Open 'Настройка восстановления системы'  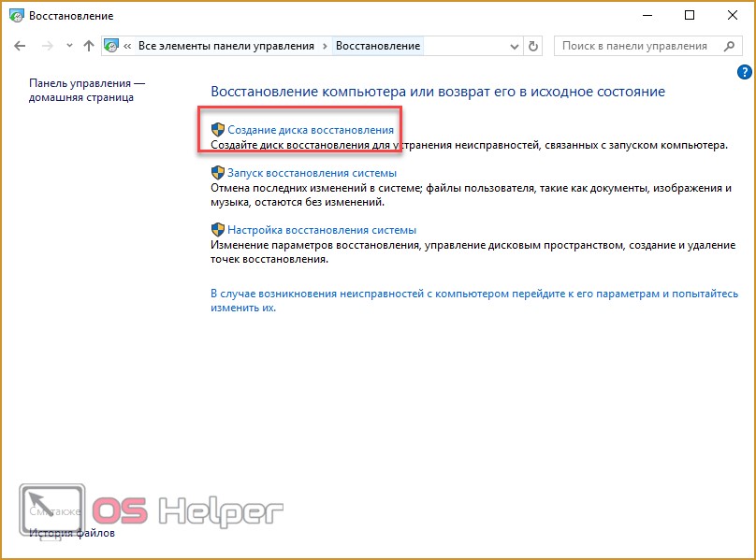click(322, 230)
